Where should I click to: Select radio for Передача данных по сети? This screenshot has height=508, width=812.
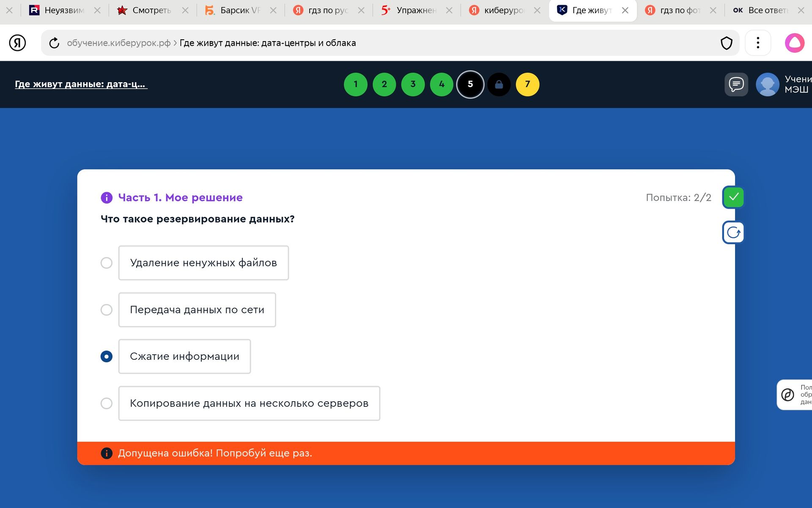[x=107, y=310]
